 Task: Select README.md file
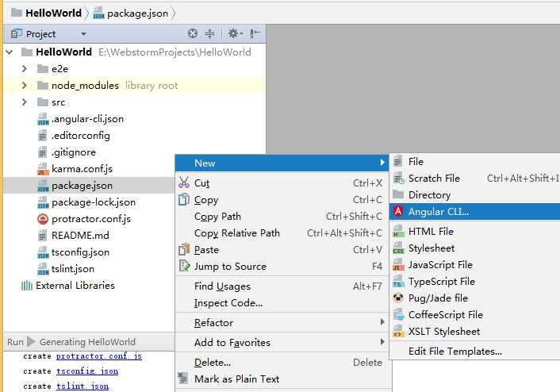click(80, 236)
